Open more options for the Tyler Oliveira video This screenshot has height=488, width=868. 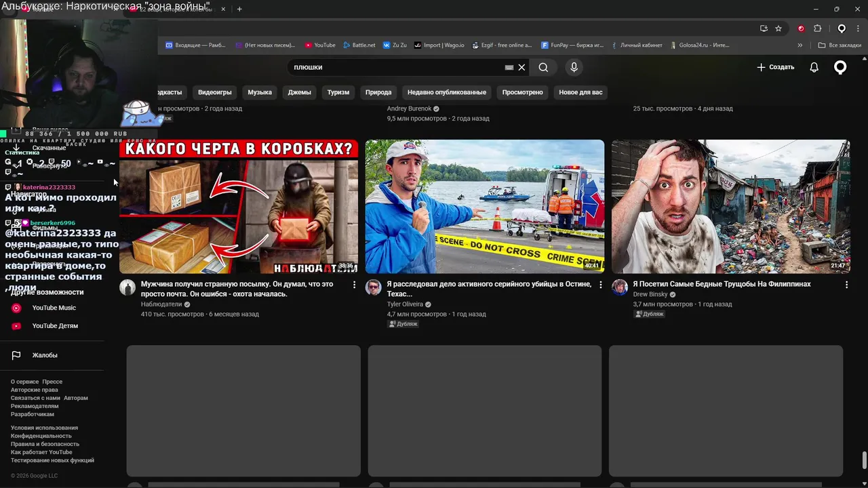point(600,285)
